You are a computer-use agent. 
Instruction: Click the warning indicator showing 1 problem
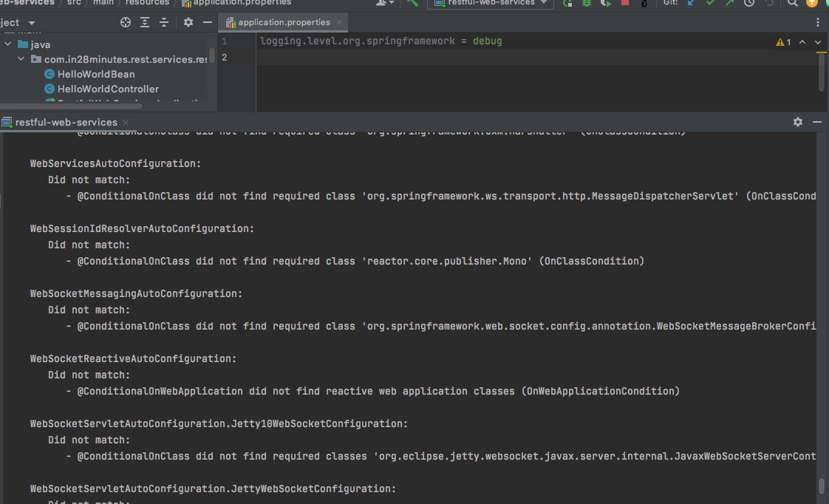click(783, 42)
